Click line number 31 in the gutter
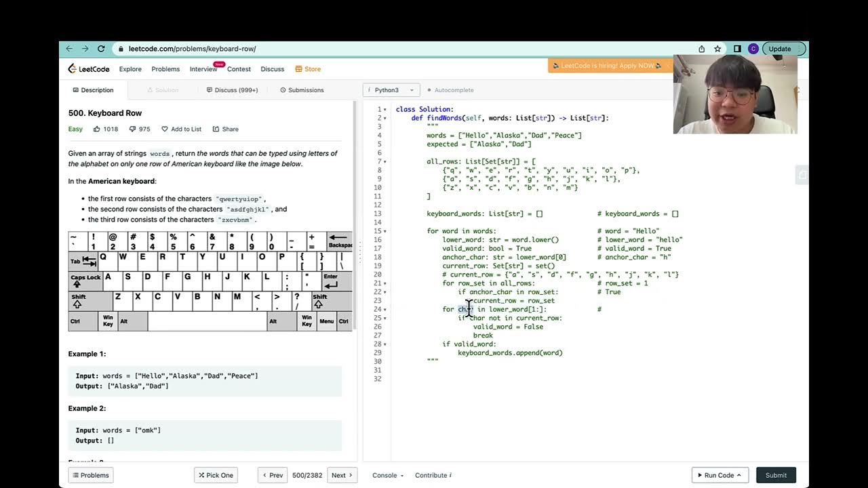The height and width of the screenshot is (488, 868). click(378, 370)
